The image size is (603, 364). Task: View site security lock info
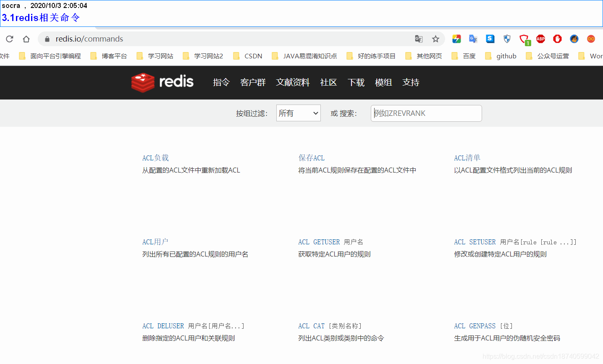click(47, 39)
